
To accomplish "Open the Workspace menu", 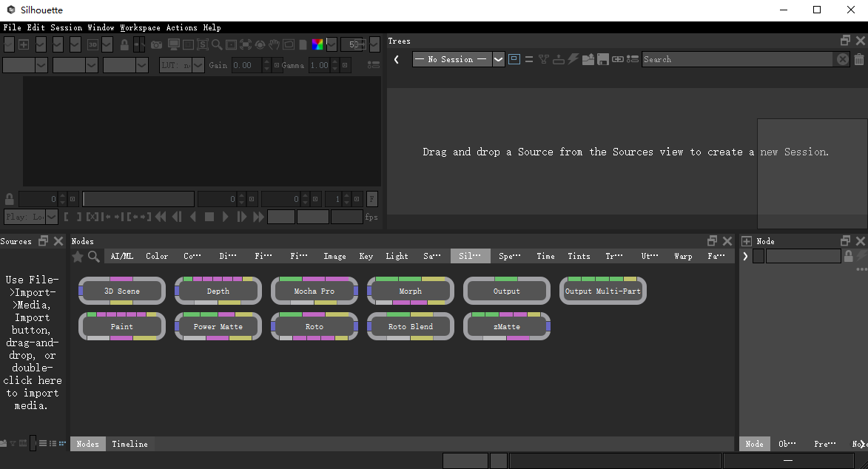I will tap(140, 27).
